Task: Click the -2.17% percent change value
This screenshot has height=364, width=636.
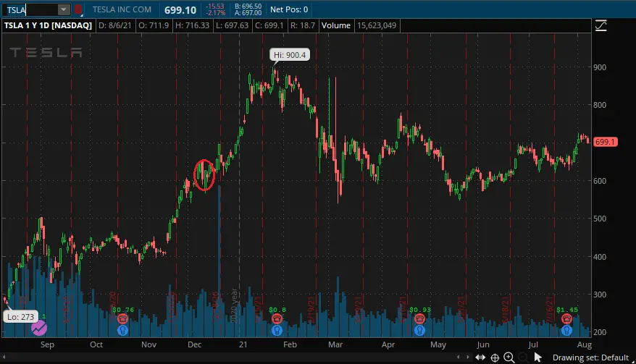Action: (215, 13)
